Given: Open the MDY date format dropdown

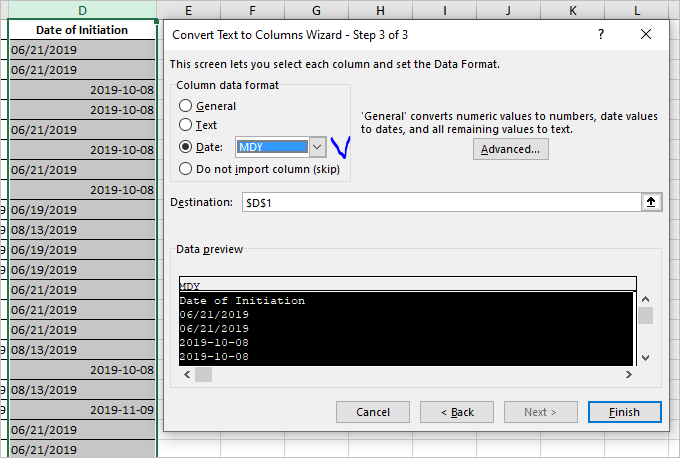Looking at the screenshot, I should [x=317, y=147].
